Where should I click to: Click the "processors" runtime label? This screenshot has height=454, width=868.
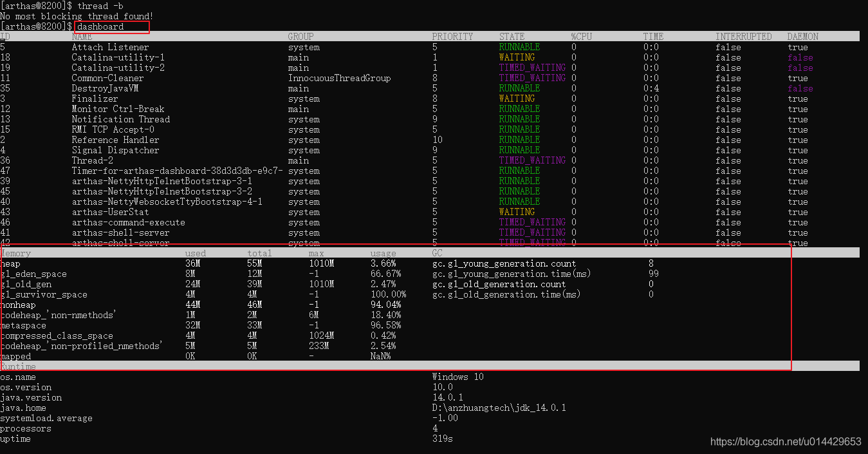tap(26, 428)
